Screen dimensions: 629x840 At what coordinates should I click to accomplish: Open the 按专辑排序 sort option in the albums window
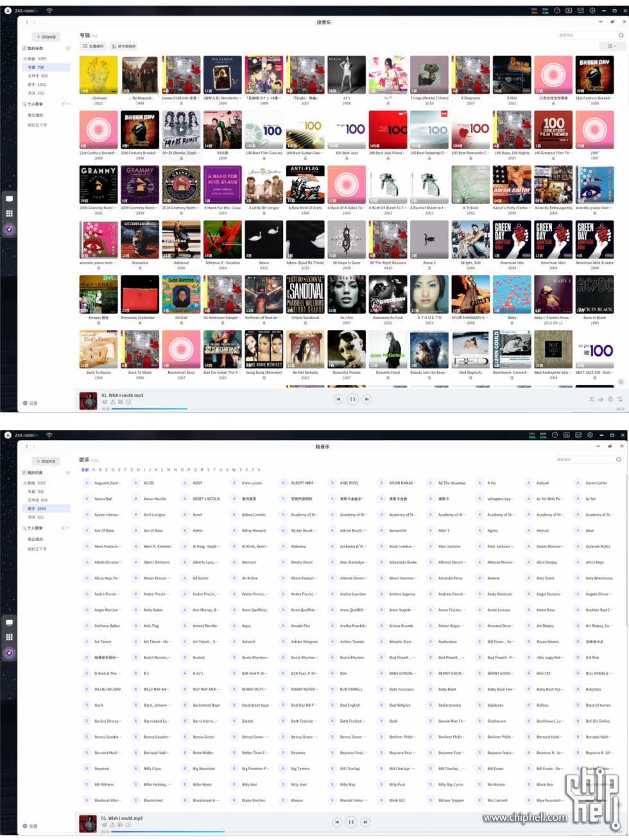pos(123,46)
